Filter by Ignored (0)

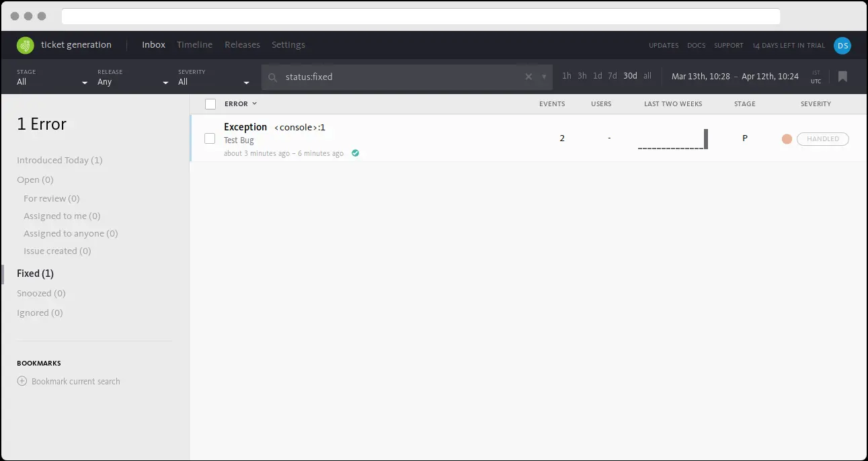tap(40, 312)
